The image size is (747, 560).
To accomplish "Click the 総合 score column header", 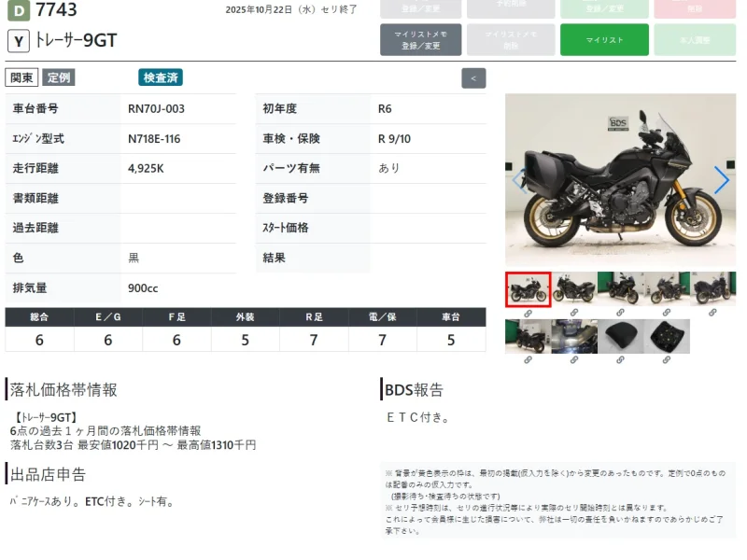I will 39,317.
